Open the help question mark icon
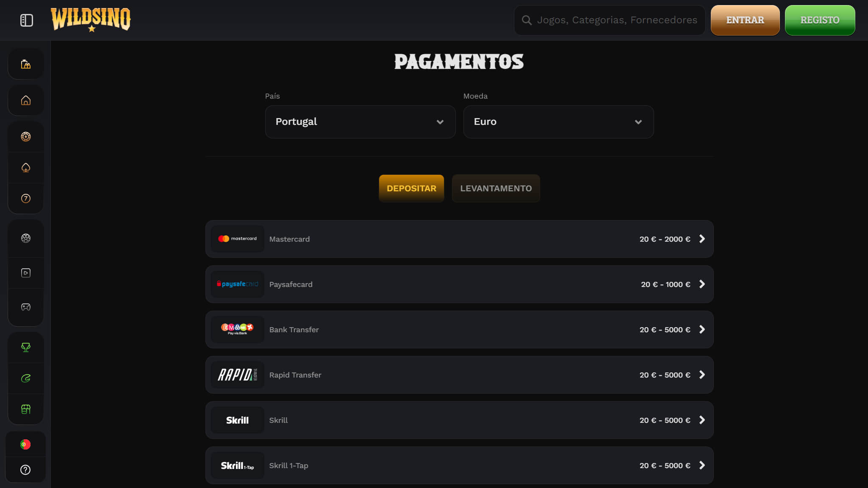This screenshot has width=868, height=488. click(x=25, y=470)
